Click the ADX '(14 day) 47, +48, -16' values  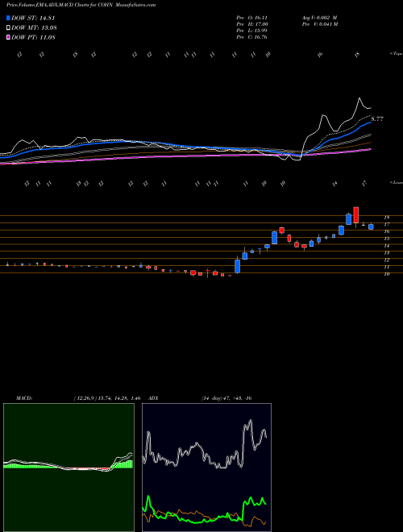click(226, 398)
